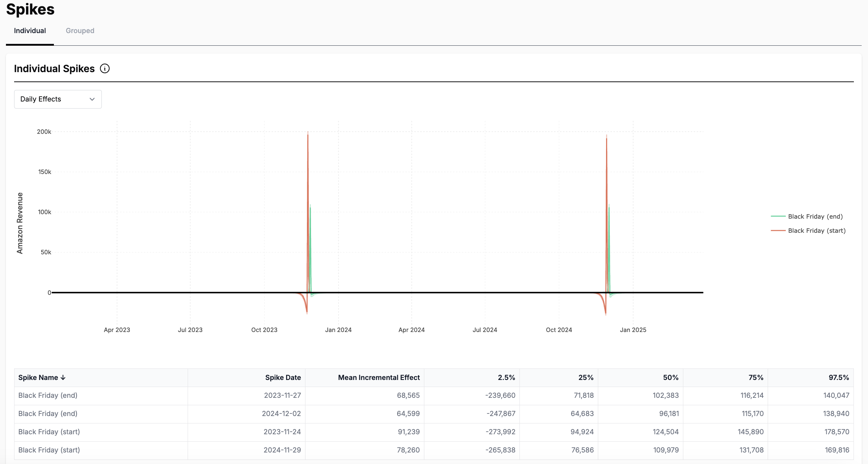This screenshot has width=868, height=464.
Task: Click the Spike Name sort arrow
Action: tap(63, 378)
